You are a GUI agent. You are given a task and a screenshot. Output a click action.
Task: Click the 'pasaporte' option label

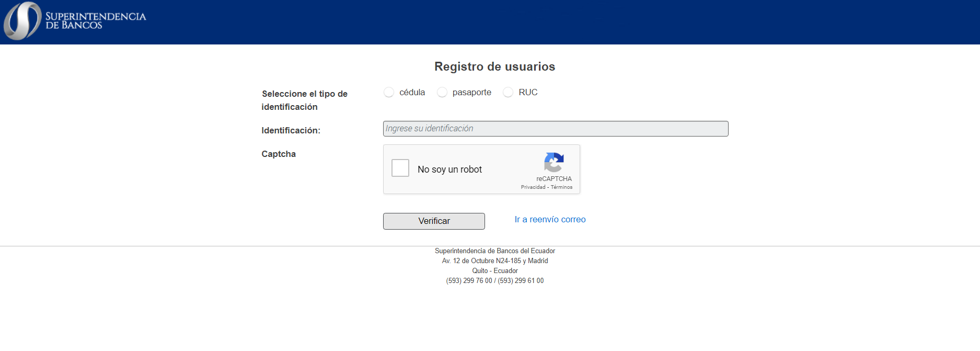(x=472, y=93)
